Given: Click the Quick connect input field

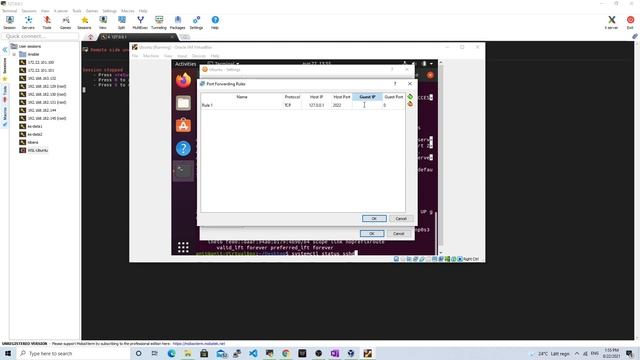Looking at the screenshot, I should 40,36.
